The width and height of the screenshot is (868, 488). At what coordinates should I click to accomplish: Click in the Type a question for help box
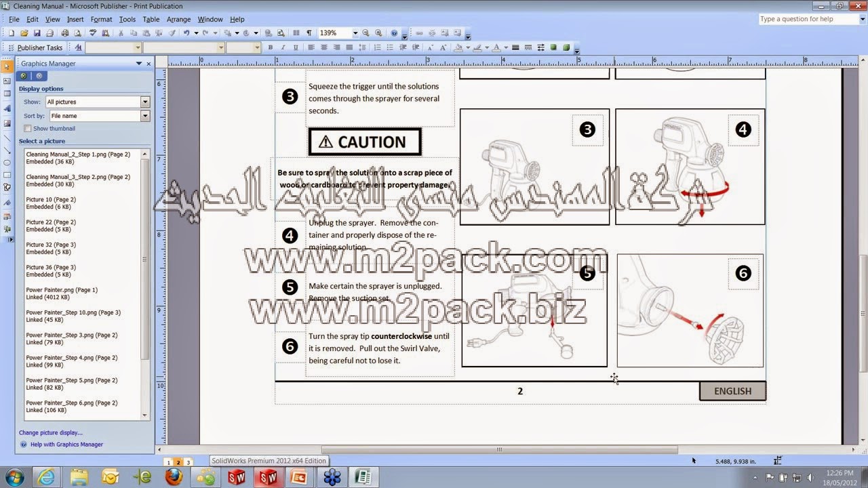point(808,19)
